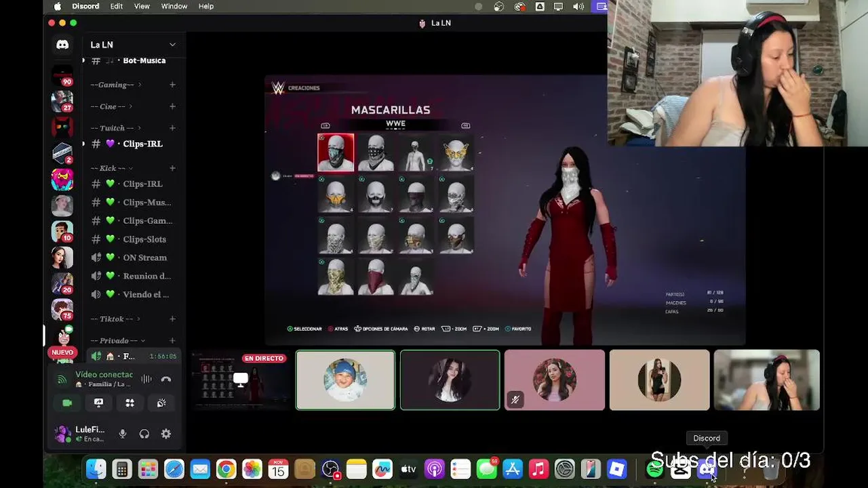Image resolution: width=868 pixels, height=488 pixels.
Task: Select webcam participant tile in call grid
Action: (767, 380)
